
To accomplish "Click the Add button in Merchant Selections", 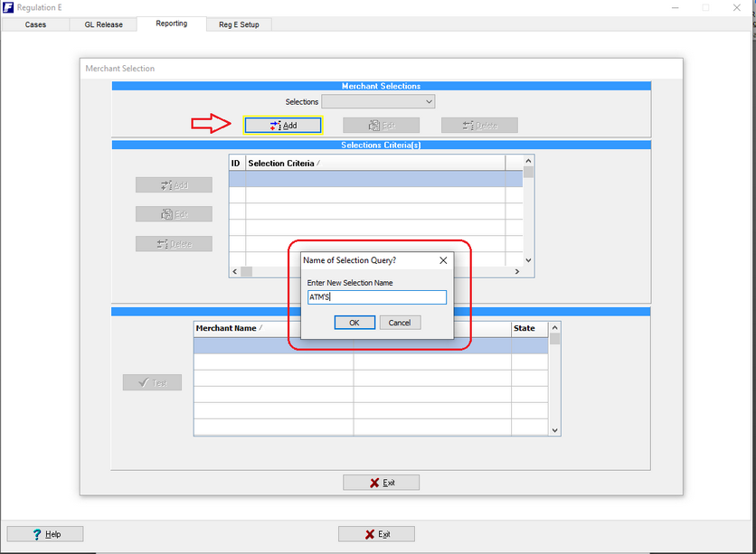I will click(282, 126).
